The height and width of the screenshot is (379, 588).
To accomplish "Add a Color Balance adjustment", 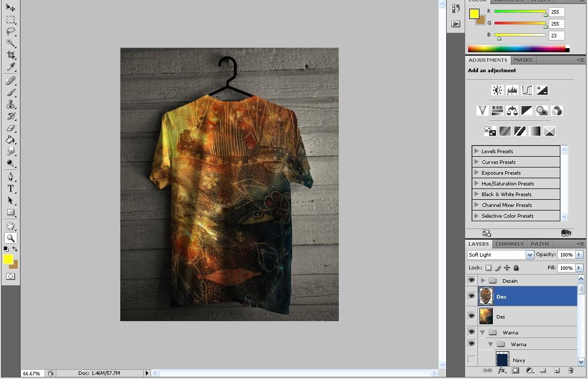I will pyautogui.click(x=512, y=110).
